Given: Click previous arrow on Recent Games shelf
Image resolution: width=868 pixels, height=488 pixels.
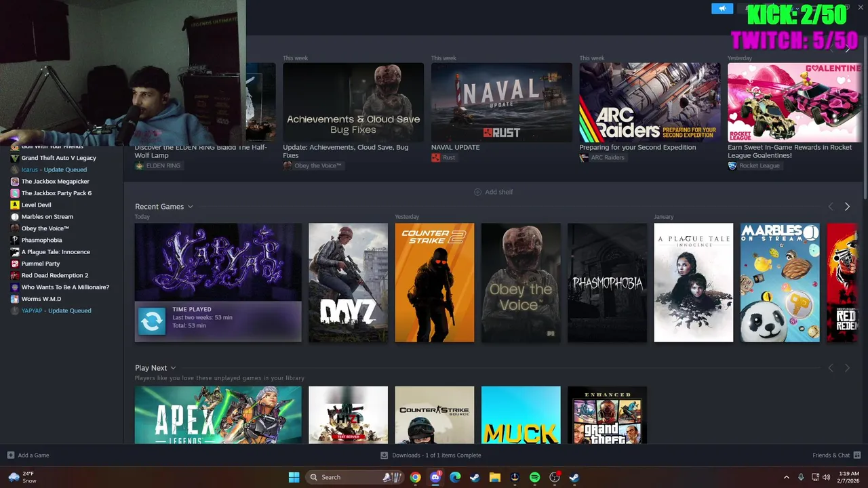Looking at the screenshot, I should pos(831,207).
